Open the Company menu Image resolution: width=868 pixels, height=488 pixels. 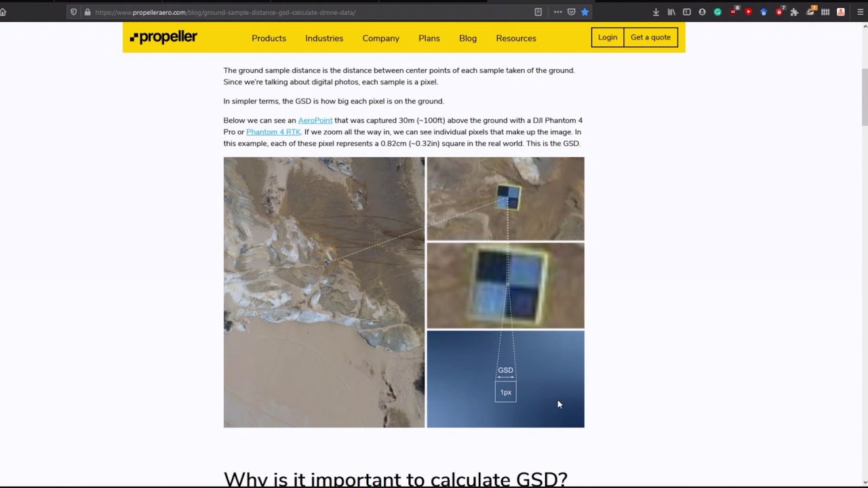[x=380, y=38]
